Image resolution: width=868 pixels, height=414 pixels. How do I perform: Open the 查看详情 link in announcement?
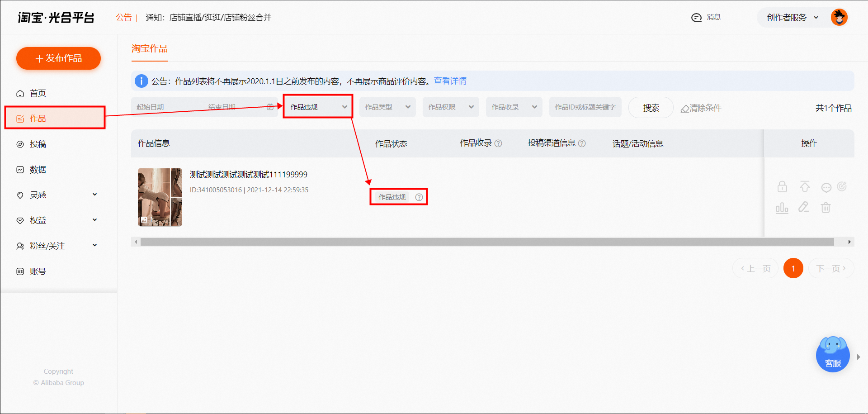[450, 81]
